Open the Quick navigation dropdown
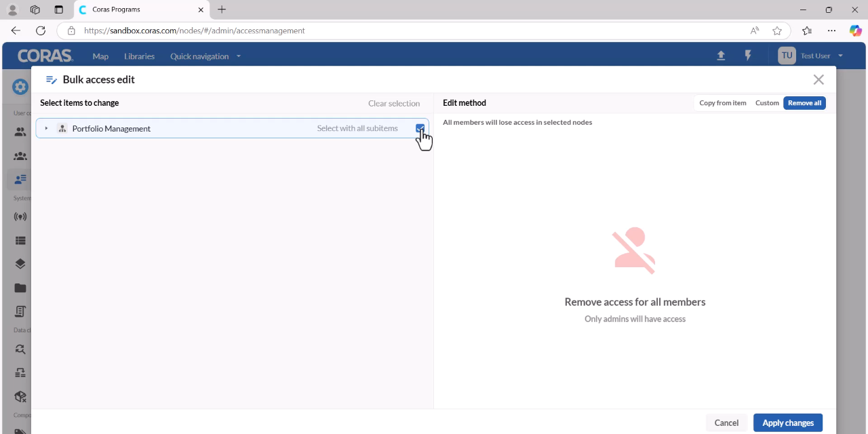This screenshot has height=434, width=868. pyautogui.click(x=205, y=56)
